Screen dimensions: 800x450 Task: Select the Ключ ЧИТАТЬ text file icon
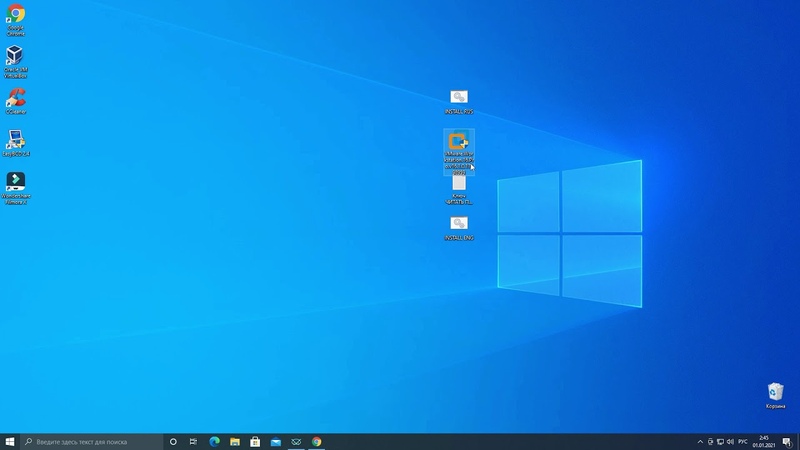point(459,190)
